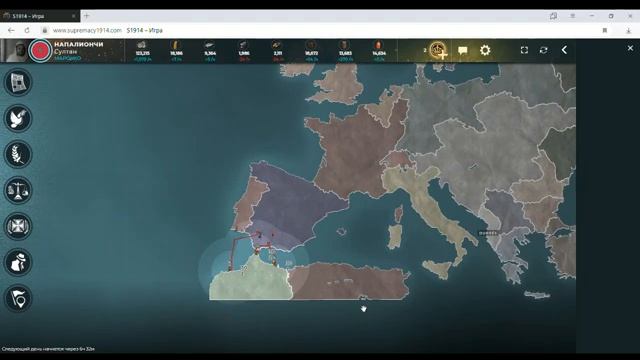Open the newspaper panel in sidebar
Viewport: 640px width, 360px height.
pyautogui.click(x=18, y=82)
